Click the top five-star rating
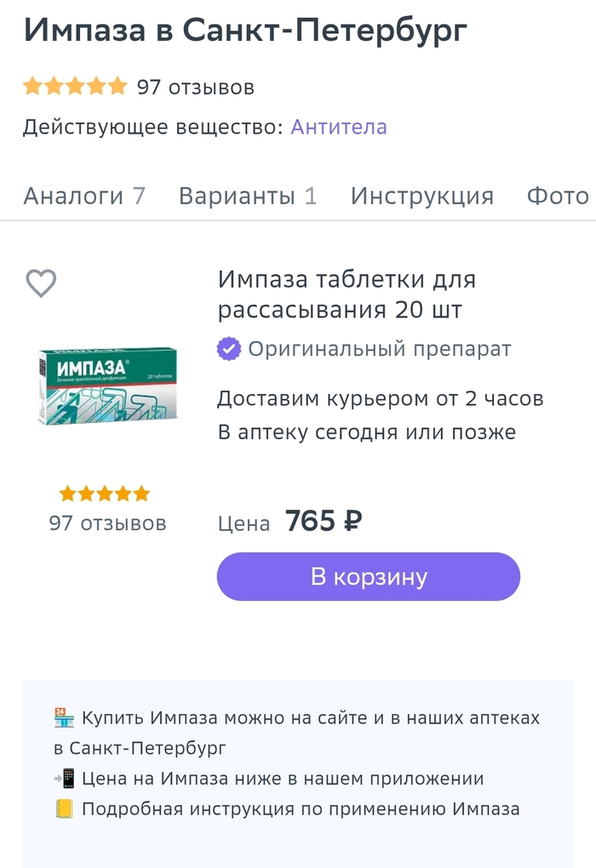 click(75, 87)
